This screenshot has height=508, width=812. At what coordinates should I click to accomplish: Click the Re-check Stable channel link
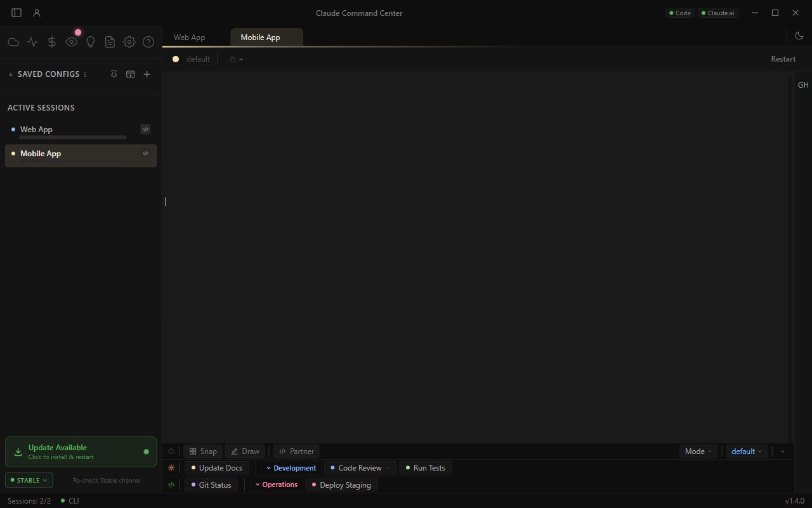(107, 481)
